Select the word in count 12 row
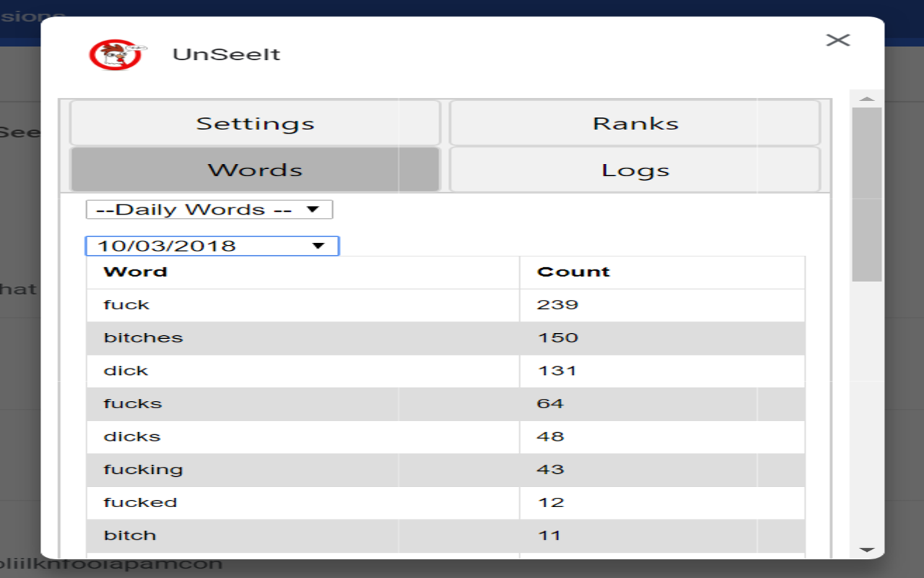This screenshot has height=578, width=924. 140,503
